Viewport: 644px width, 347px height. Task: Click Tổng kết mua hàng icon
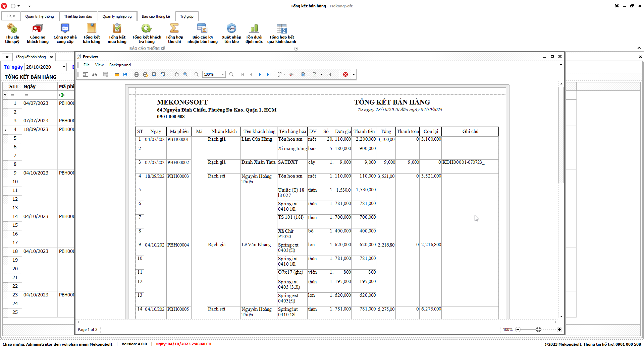point(117,33)
